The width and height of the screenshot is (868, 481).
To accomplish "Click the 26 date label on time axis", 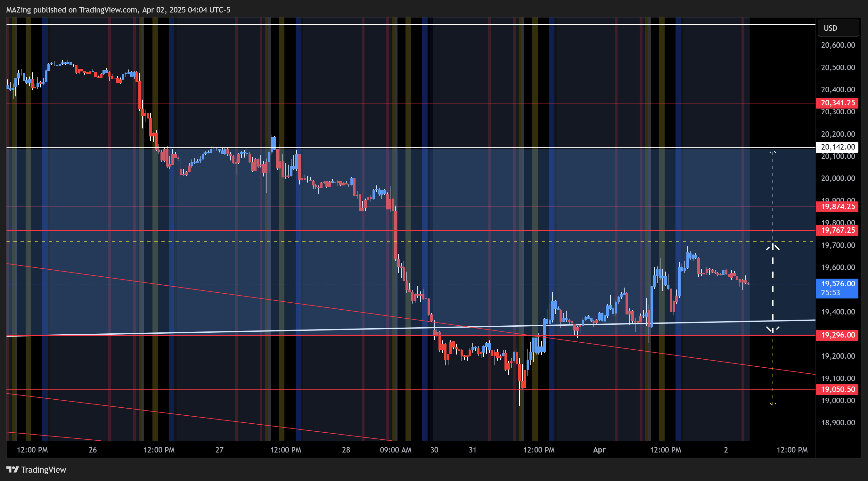I will tap(93, 450).
